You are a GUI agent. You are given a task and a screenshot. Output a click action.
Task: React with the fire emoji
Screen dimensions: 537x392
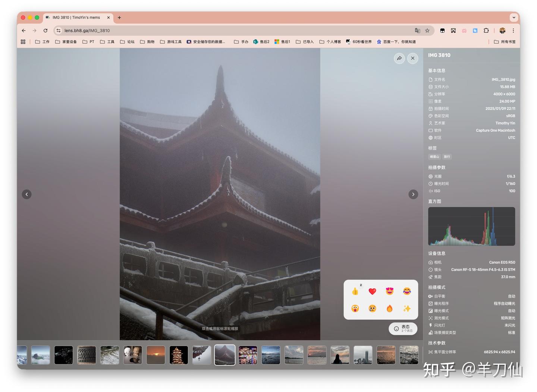pos(390,308)
